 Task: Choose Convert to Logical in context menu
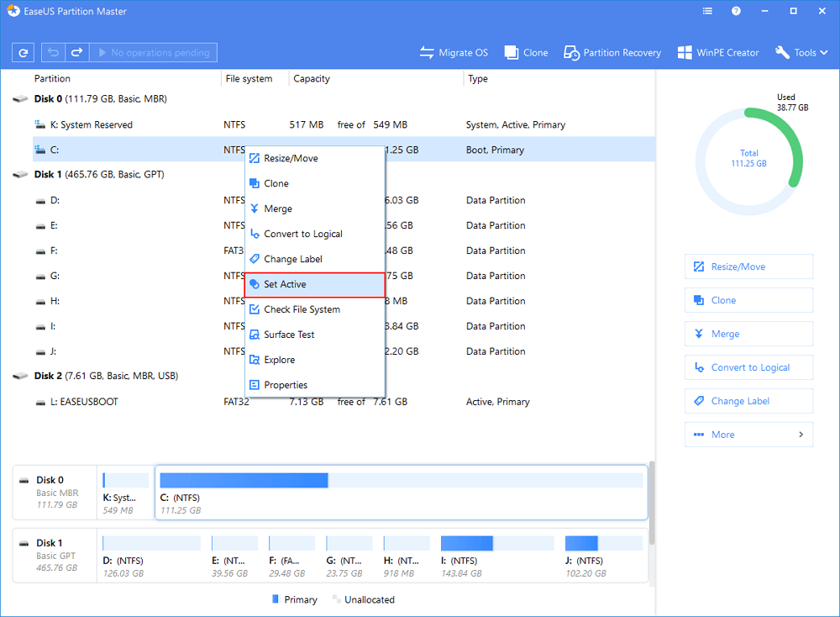(x=314, y=234)
